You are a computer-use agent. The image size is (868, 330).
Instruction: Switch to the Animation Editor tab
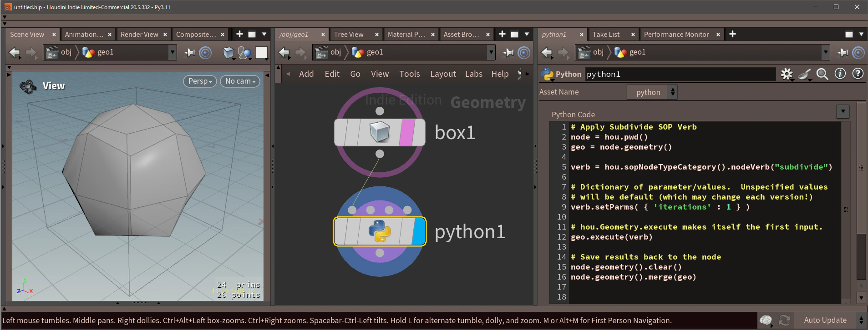(84, 35)
